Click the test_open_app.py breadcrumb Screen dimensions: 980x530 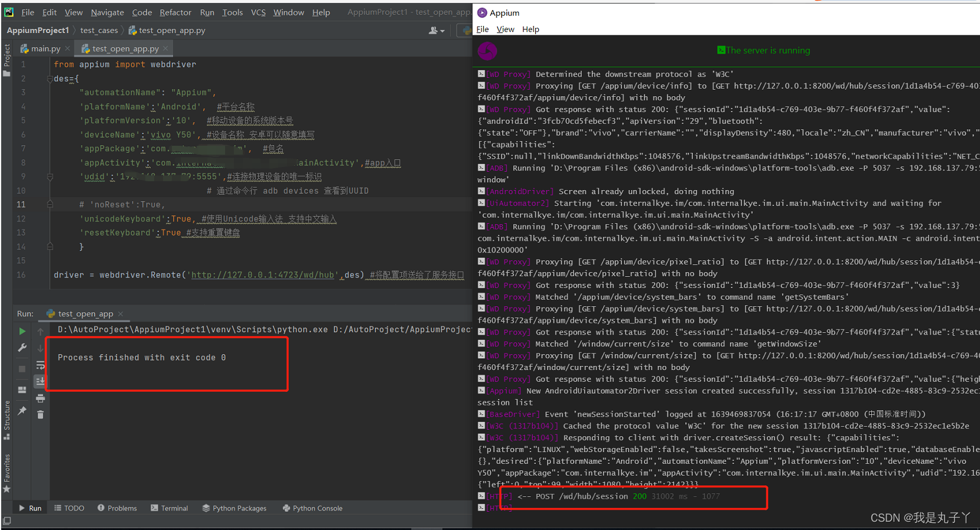(167, 31)
